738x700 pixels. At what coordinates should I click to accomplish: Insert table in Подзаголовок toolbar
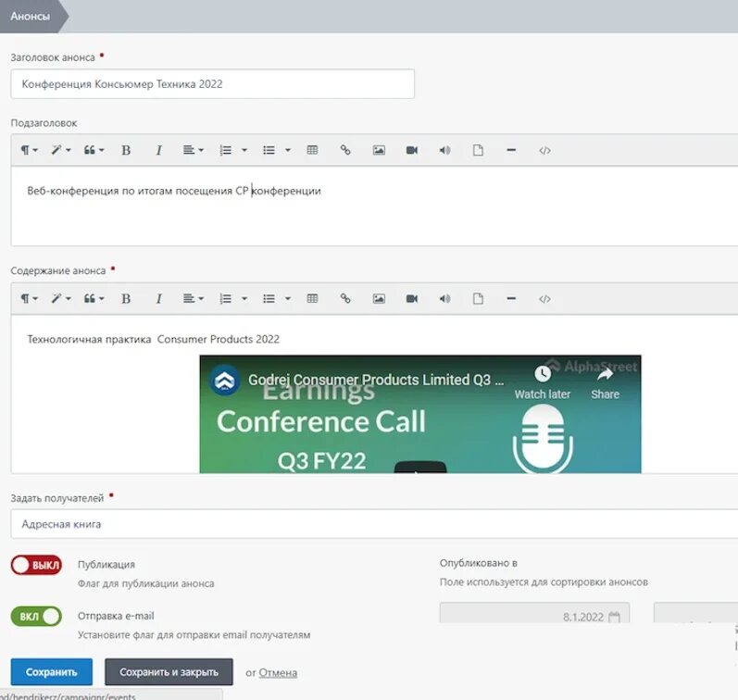tap(312, 150)
